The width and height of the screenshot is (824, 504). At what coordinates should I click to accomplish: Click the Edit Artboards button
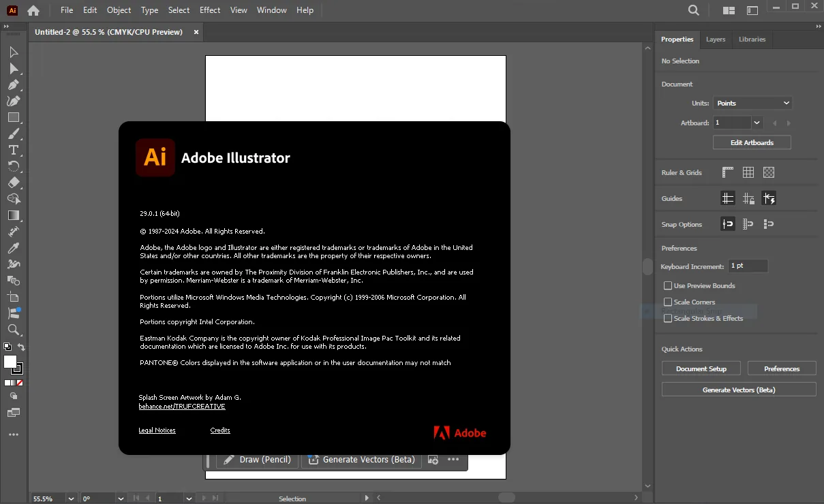[x=752, y=142]
